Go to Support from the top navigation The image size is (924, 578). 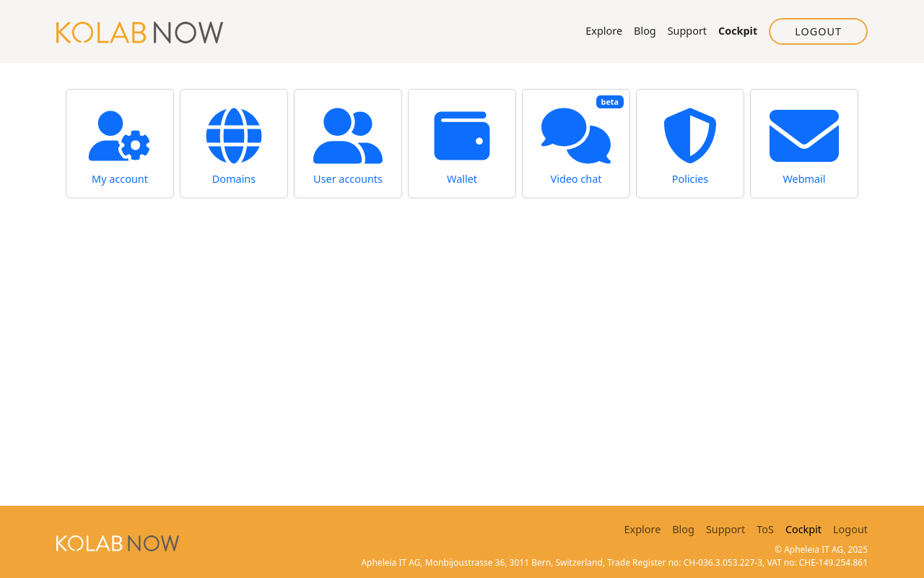tap(687, 30)
